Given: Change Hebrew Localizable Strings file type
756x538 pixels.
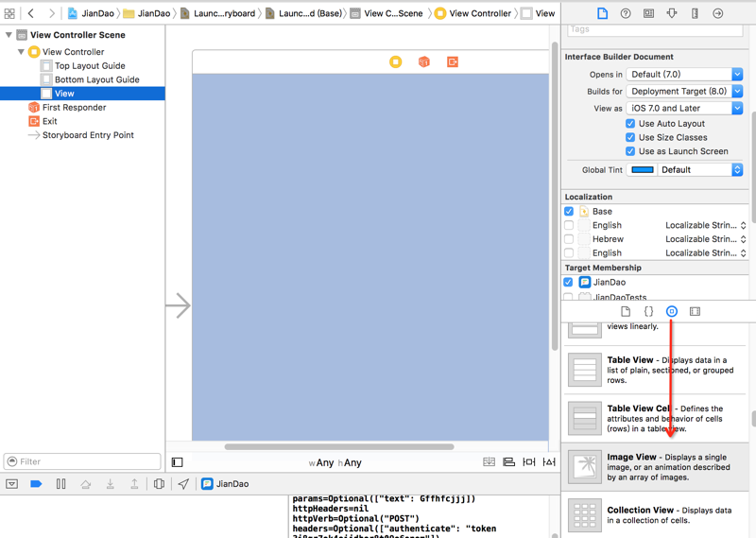Looking at the screenshot, I should tap(706, 239).
